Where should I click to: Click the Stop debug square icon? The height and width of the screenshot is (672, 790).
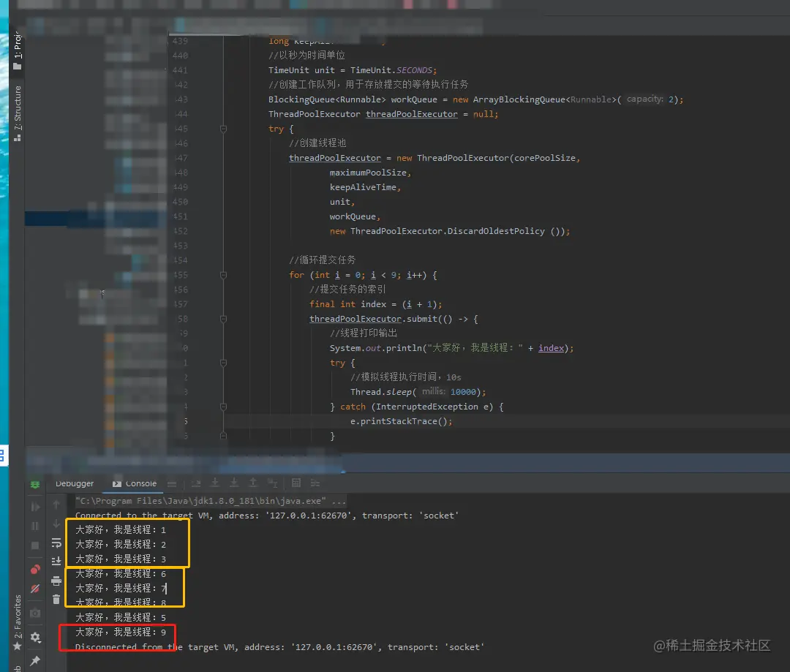(x=35, y=545)
